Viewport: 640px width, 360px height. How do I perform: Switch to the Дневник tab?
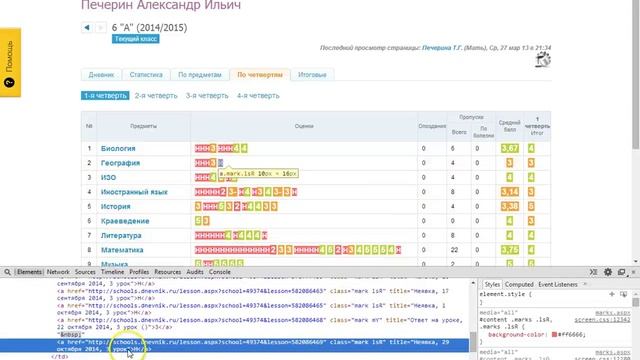[x=101, y=75]
